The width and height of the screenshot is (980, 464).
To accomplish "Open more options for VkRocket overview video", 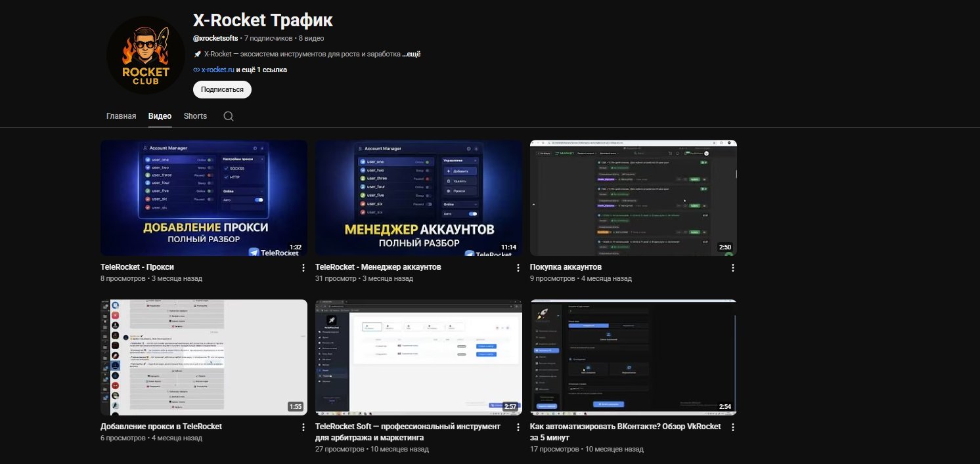I will click(732, 427).
